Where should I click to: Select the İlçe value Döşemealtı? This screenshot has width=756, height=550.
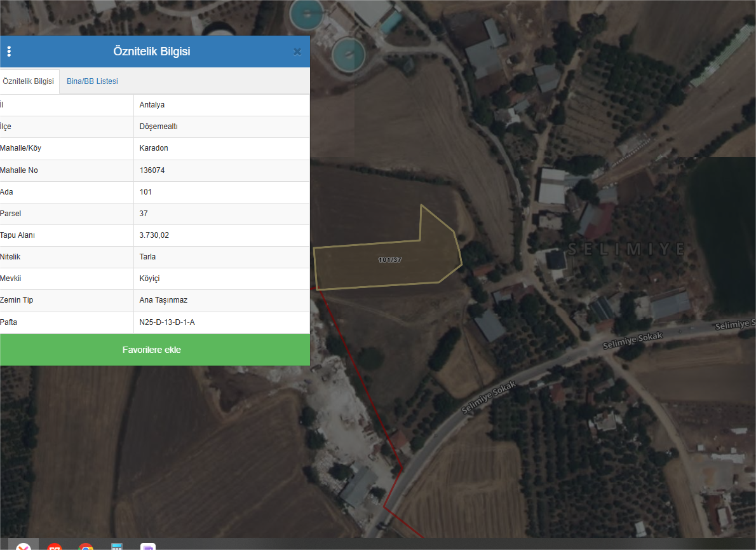[158, 127]
